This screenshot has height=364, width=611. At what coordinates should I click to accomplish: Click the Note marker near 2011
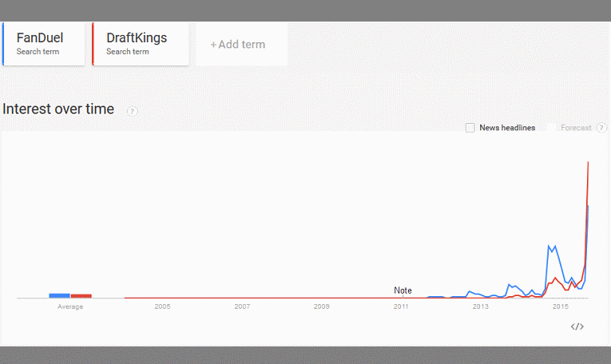(x=403, y=291)
